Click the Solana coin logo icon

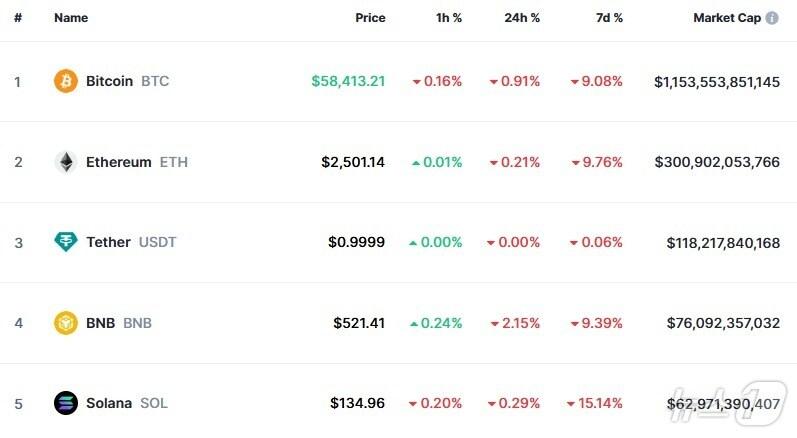click(66, 403)
